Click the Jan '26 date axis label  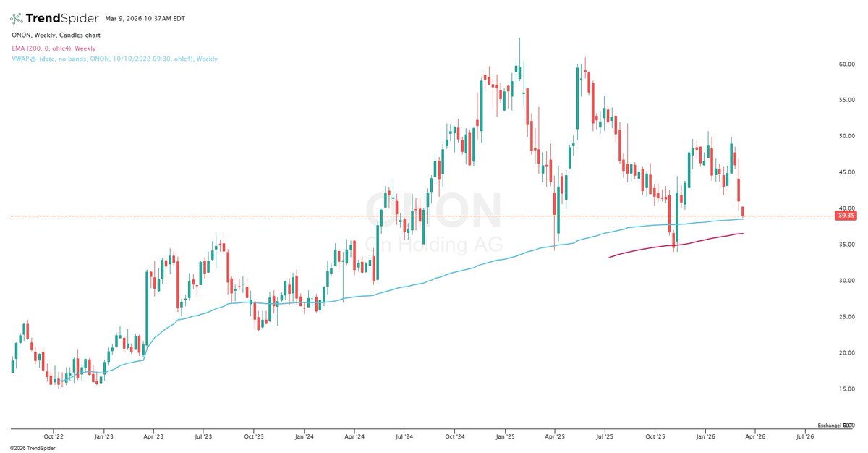[706, 437]
